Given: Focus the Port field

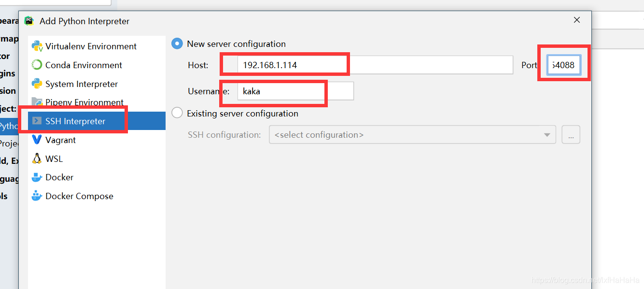Looking at the screenshot, I should pos(564,65).
